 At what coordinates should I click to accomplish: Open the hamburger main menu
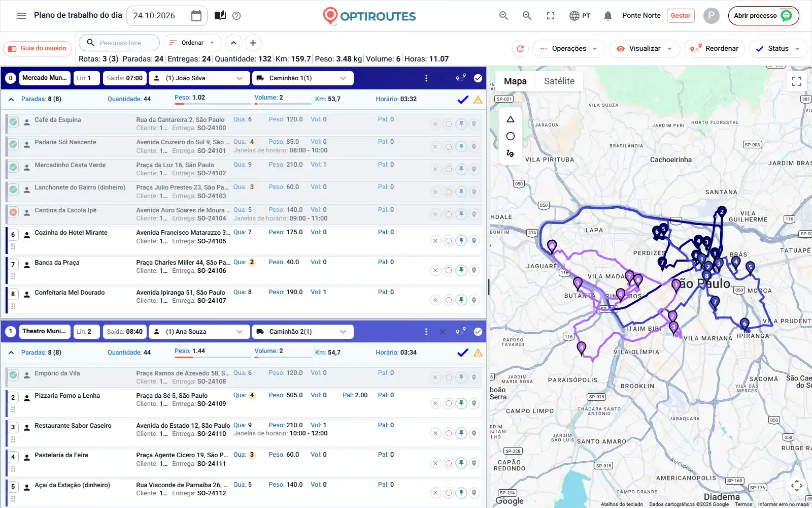click(x=21, y=16)
